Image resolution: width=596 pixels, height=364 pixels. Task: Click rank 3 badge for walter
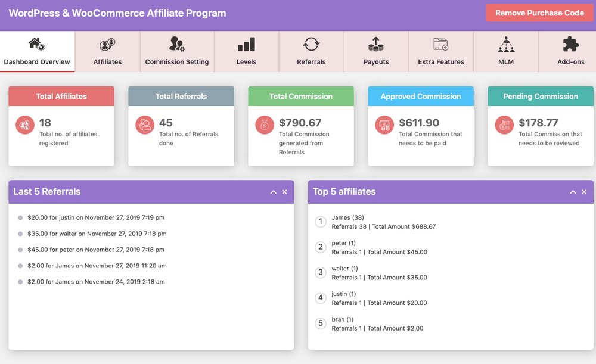[321, 272]
